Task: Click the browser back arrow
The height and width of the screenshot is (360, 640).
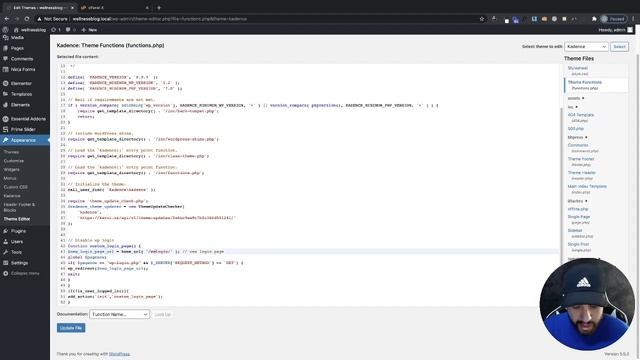Action: [x=7, y=19]
